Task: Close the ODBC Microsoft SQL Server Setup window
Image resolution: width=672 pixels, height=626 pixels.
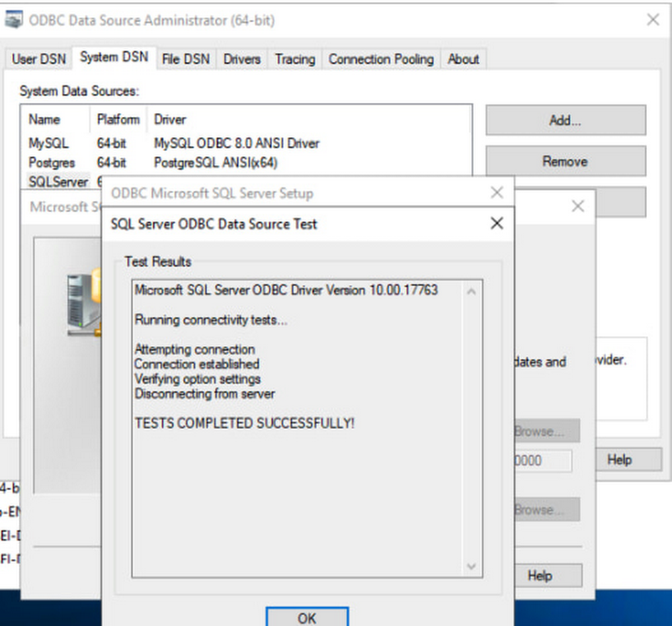Action: point(497,193)
